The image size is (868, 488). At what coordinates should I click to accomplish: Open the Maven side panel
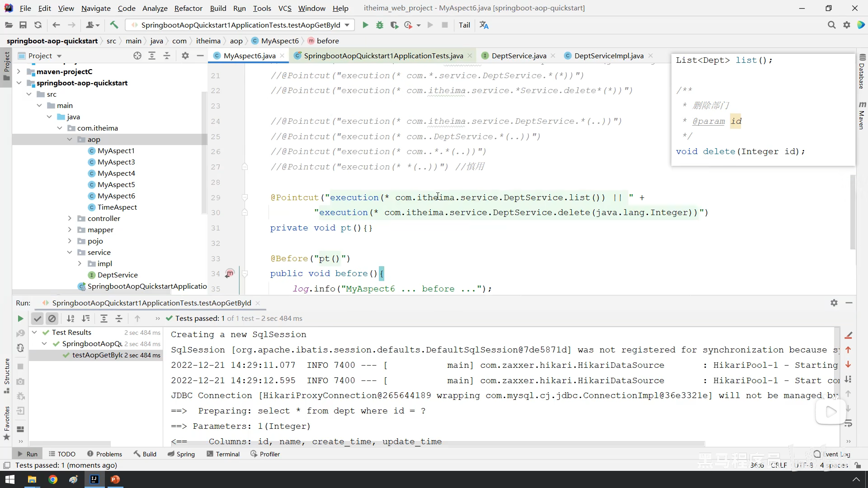pyautogui.click(x=862, y=115)
